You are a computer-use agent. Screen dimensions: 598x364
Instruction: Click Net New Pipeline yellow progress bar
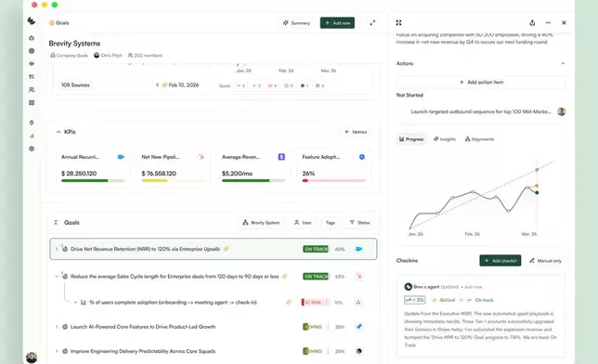(173, 181)
